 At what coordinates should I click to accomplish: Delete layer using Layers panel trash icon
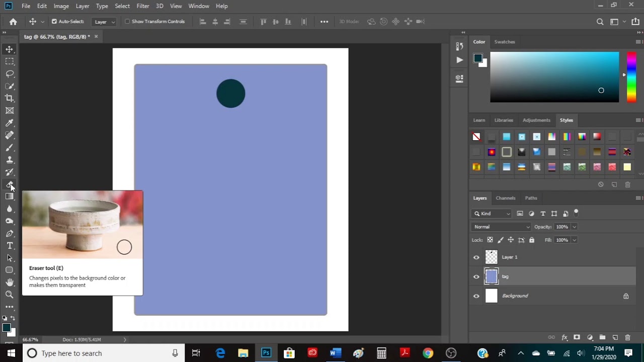click(x=627, y=337)
